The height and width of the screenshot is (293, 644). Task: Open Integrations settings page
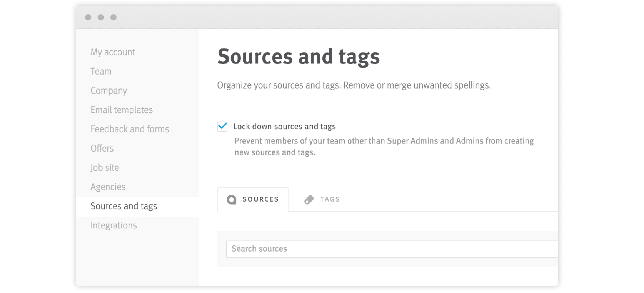tap(114, 225)
